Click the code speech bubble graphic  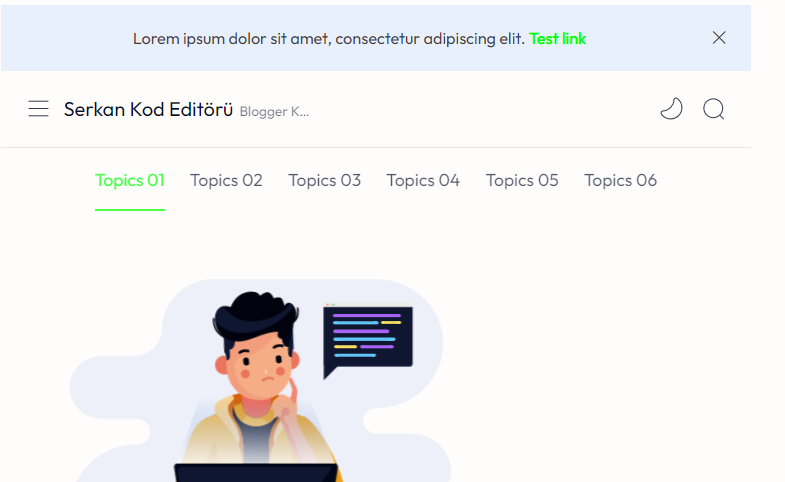click(368, 340)
